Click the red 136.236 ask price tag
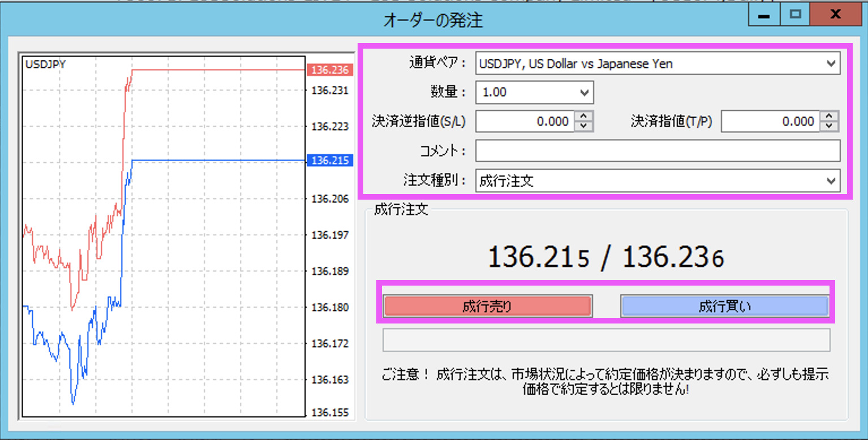 (330, 70)
